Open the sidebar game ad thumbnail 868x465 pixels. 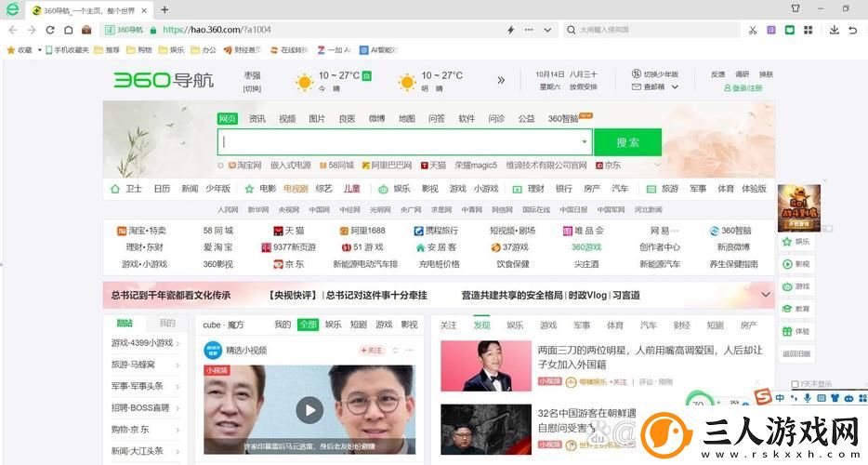coord(799,207)
